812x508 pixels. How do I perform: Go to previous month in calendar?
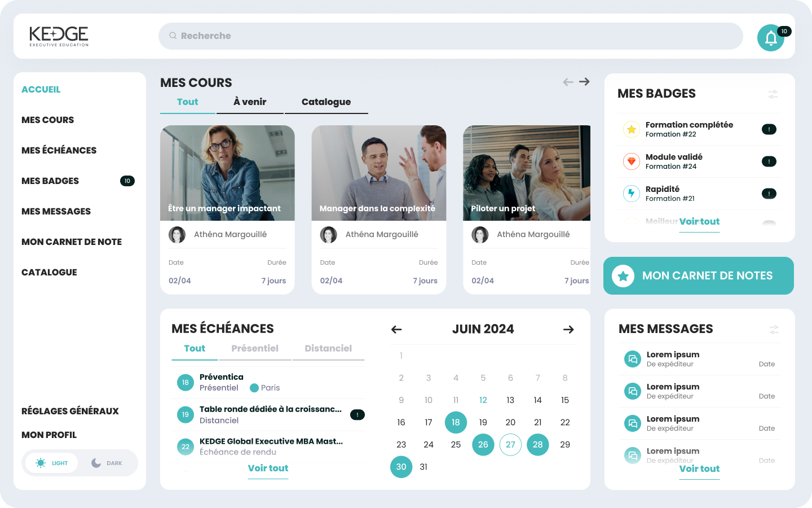(396, 330)
